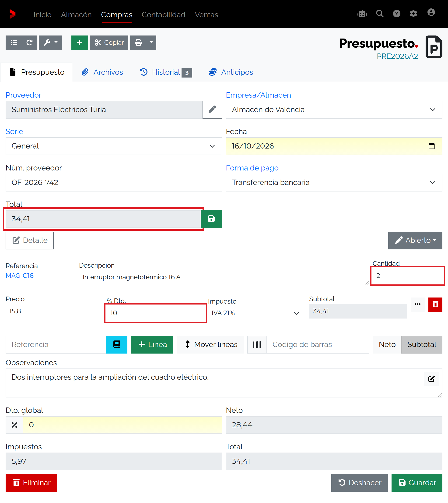Expand Forma de pago dropdown
Viewport: 448px width, 503px height.
[x=334, y=183]
